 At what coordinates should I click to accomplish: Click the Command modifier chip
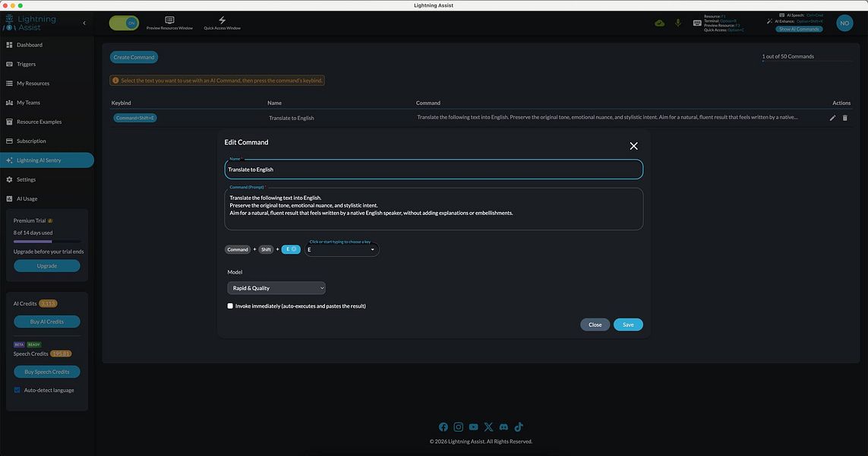click(x=238, y=249)
